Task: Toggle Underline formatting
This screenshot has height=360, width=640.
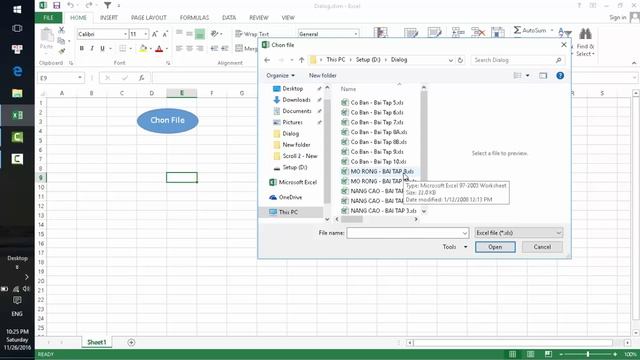Action: coord(102,49)
